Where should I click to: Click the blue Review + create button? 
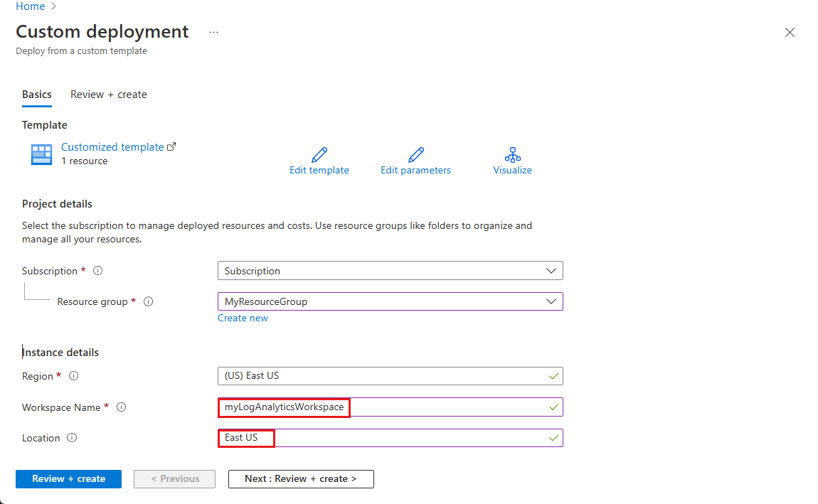click(68, 479)
